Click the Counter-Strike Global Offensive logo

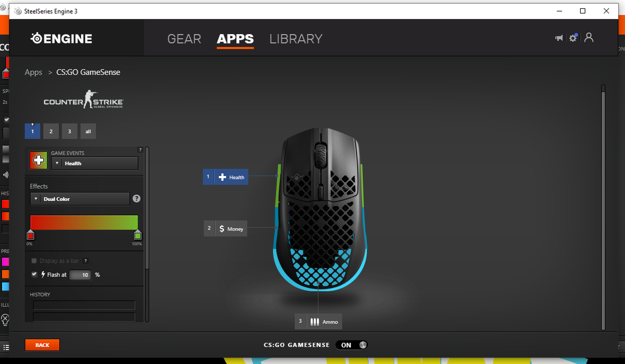83,99
